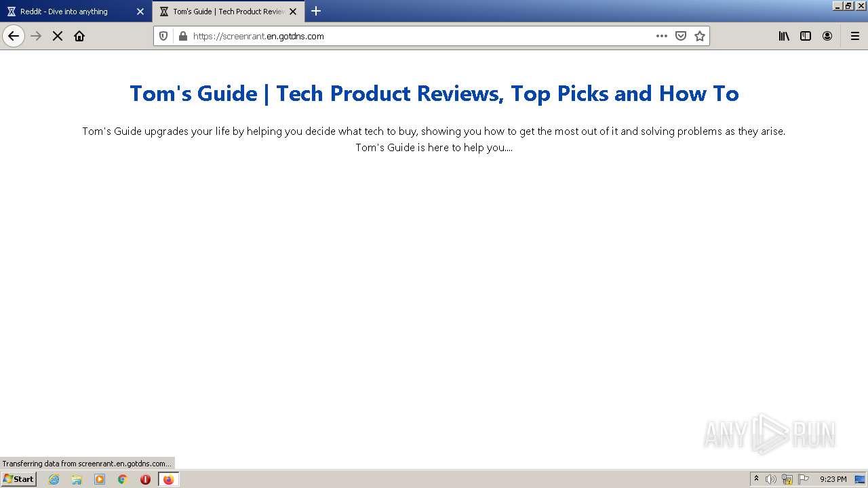Save page to Pocket
This screenshot has width=868, height=488.
pyautogui.click(x=681, y=36)
